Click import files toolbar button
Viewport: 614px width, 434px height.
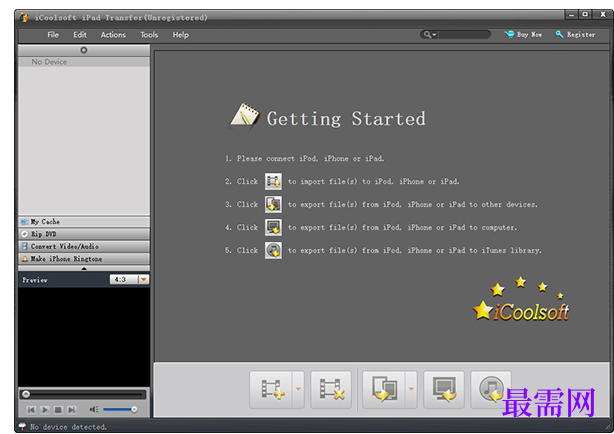coord(271,389)
